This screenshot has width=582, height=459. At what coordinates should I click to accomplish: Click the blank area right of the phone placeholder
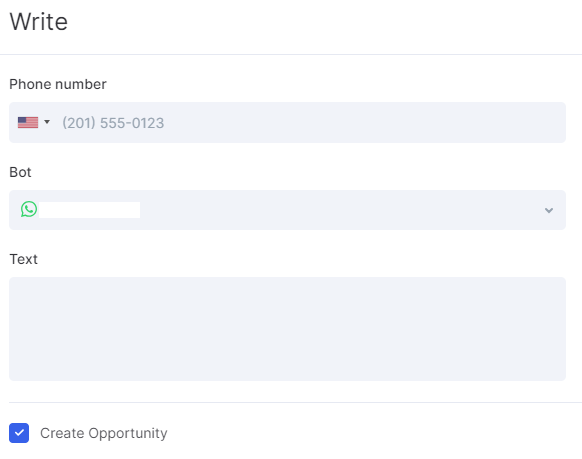tap(364, 122)
